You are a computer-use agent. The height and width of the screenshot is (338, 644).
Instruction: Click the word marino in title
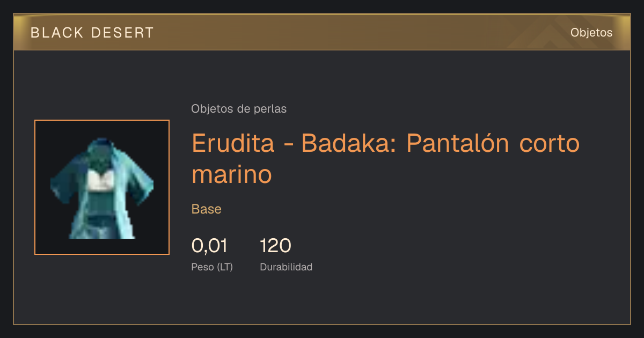pyautogui.click(x=232, y=175)
